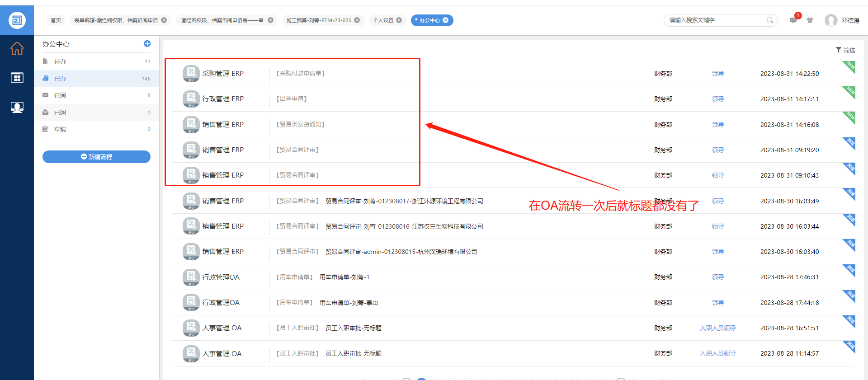Switch to 表单编辑-藏经阁权限、档案借阅申请 tab
Screen dimensions: 868x380
116,20
